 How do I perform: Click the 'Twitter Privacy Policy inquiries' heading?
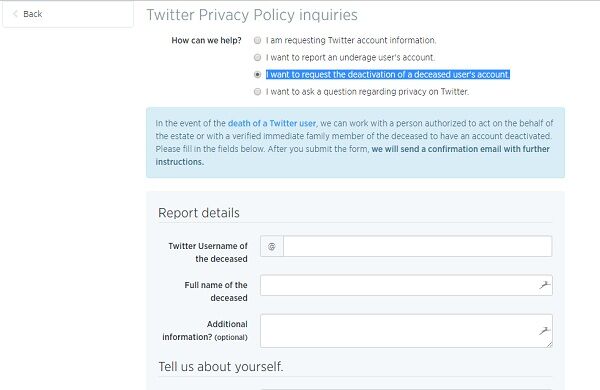point(252,15)
